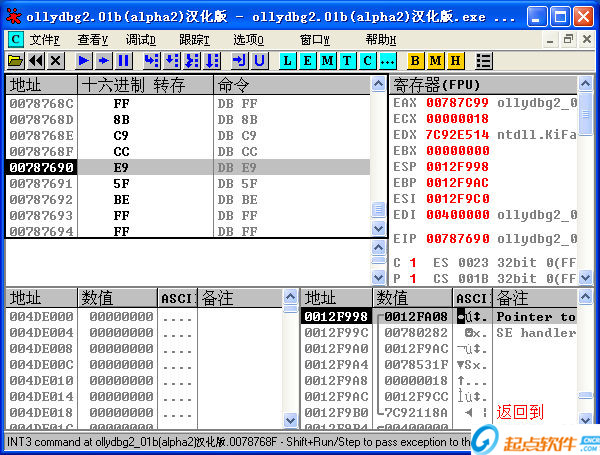The height and width of the screenshot is (455, 600).
Task: Click the Trace over icon
Action: pyautogui.click(x=212, y=60)
